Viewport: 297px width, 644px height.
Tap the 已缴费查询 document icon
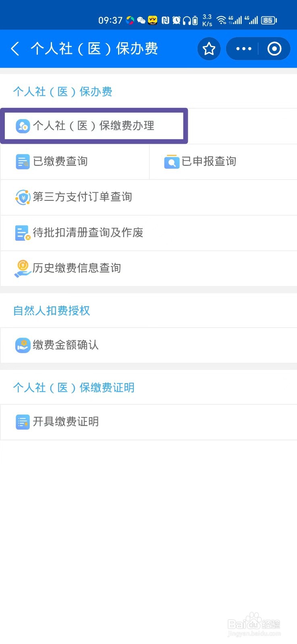tap(23, 162)
